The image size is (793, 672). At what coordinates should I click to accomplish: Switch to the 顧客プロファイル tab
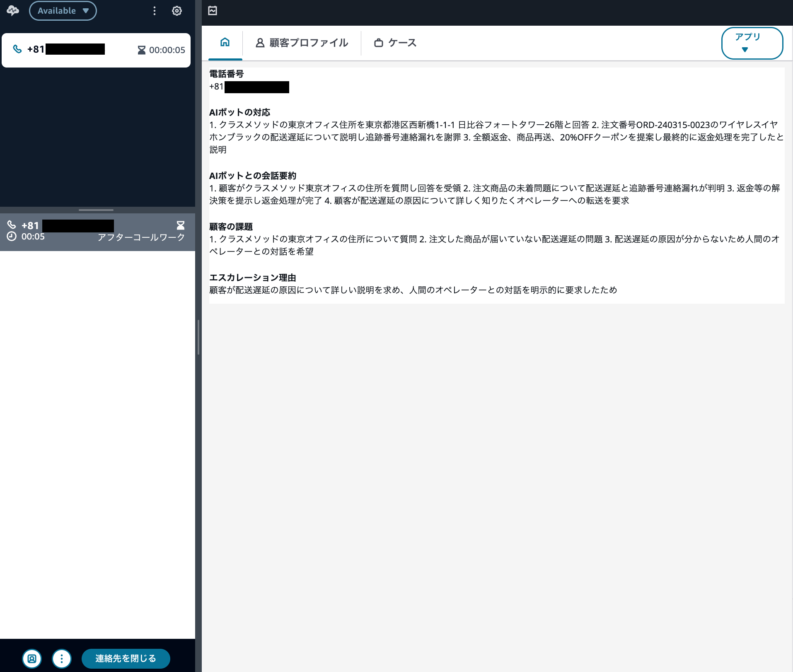coord(309,43)
